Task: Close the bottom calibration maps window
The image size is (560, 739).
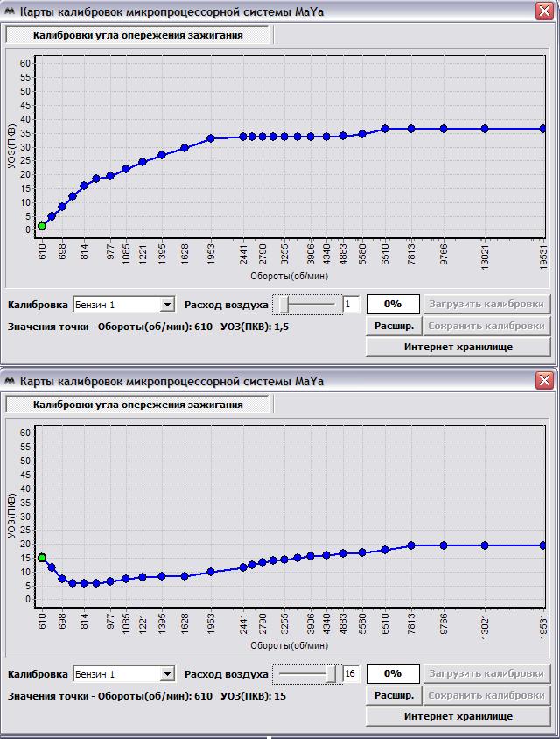Action: pos(544,380)
